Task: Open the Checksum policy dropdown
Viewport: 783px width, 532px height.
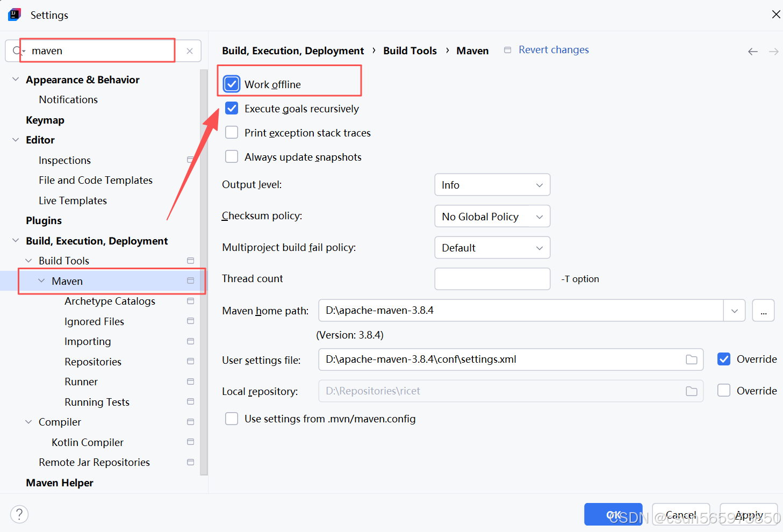Action: coord(492,217)
